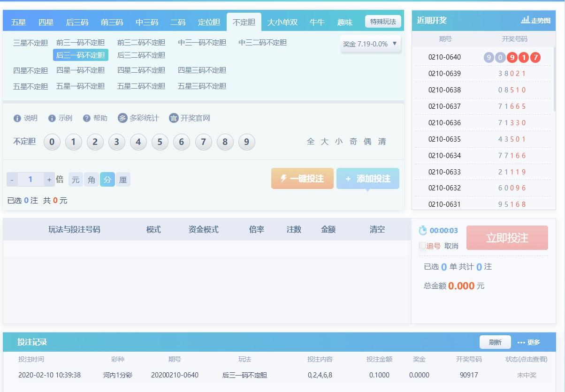Switch to the 中三码 tab
This screenshot has height=392, width=565.
point(147,22)
